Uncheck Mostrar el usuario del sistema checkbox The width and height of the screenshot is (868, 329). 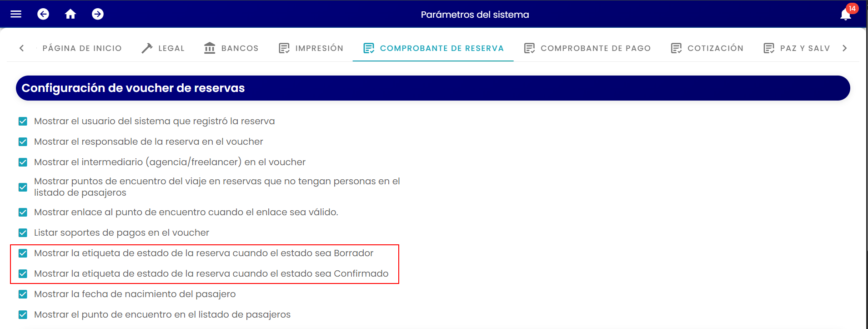pyautogui.click(x=23, y=121)
